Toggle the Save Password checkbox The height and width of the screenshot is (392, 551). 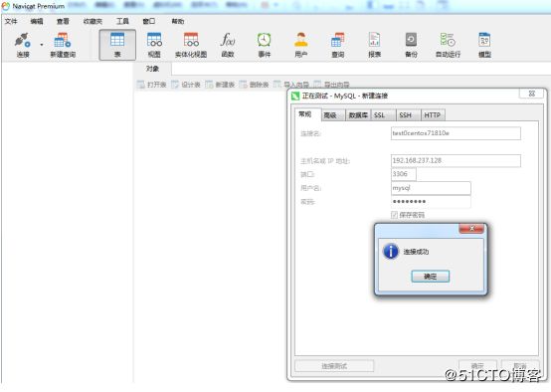point(394,215)
